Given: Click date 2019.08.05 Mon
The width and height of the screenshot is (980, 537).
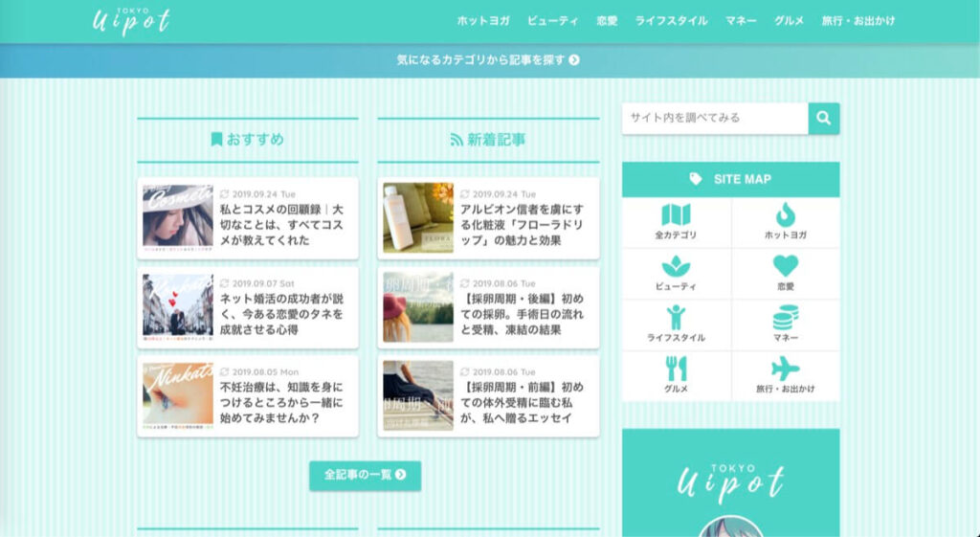Looking at the screenshot, I should click(x=265, y=372).
